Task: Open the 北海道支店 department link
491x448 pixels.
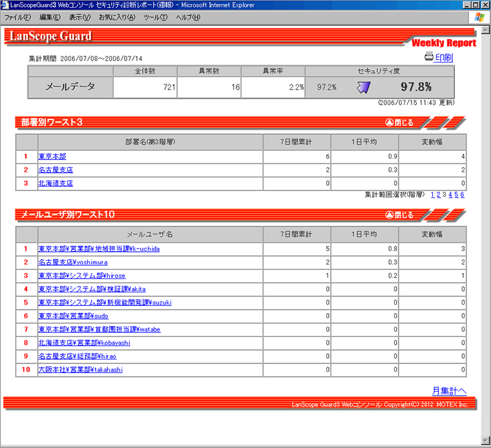Action: [56, 183]
